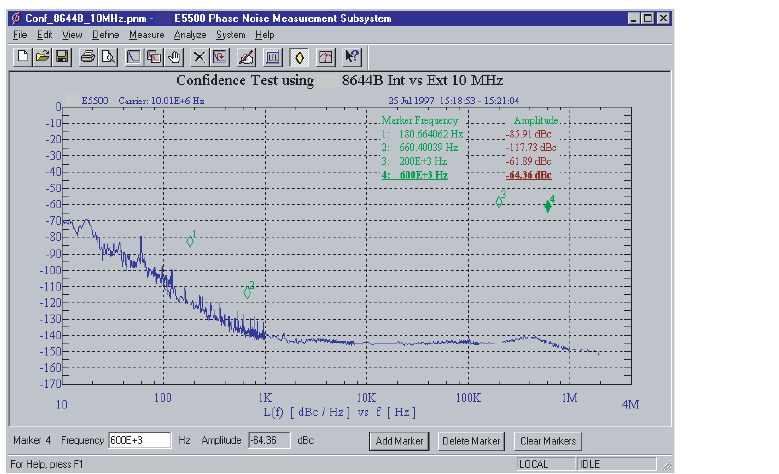Open the Analyze menu

click(189, 34)
